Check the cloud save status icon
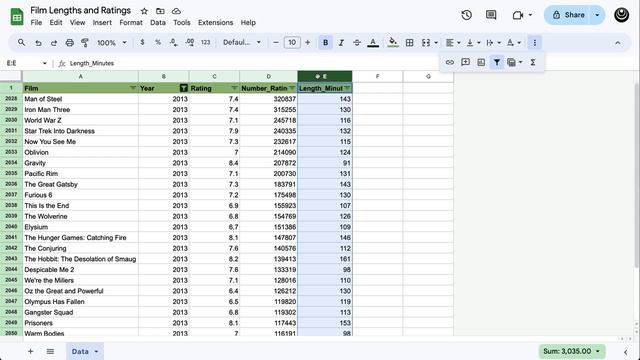This screenshot has height=360, width=640. tap(176, 11)
